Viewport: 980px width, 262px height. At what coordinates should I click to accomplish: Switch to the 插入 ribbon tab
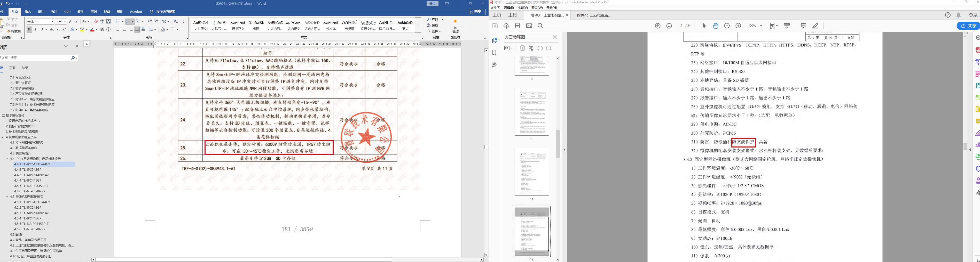click(28, 12)
